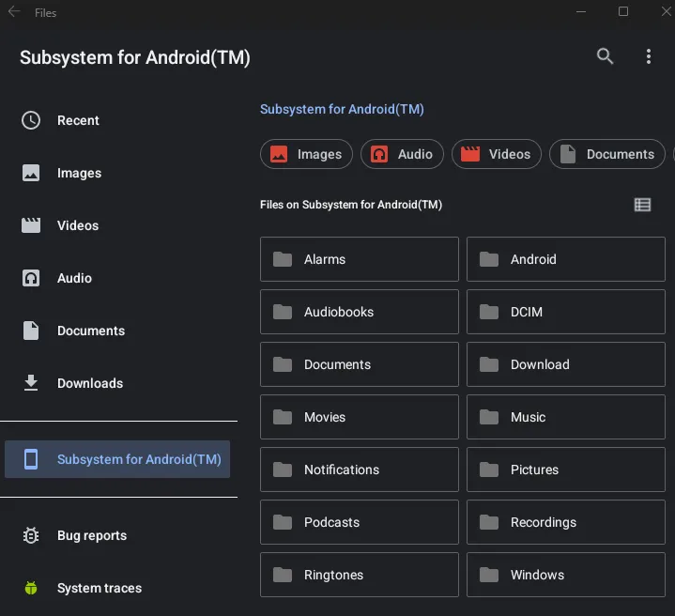The image size is (675, 616).
Task: Open the three-dot overflow menu
Action: [649, 56]
